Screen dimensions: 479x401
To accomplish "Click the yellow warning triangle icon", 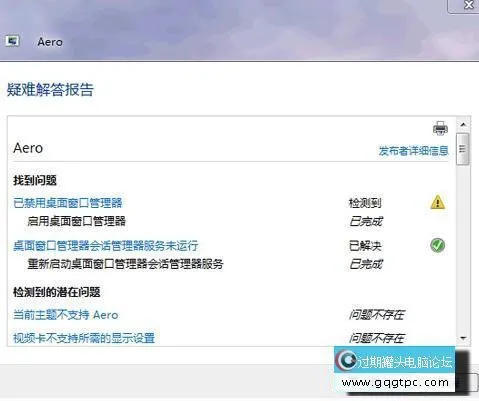I will tap(437, 202).
